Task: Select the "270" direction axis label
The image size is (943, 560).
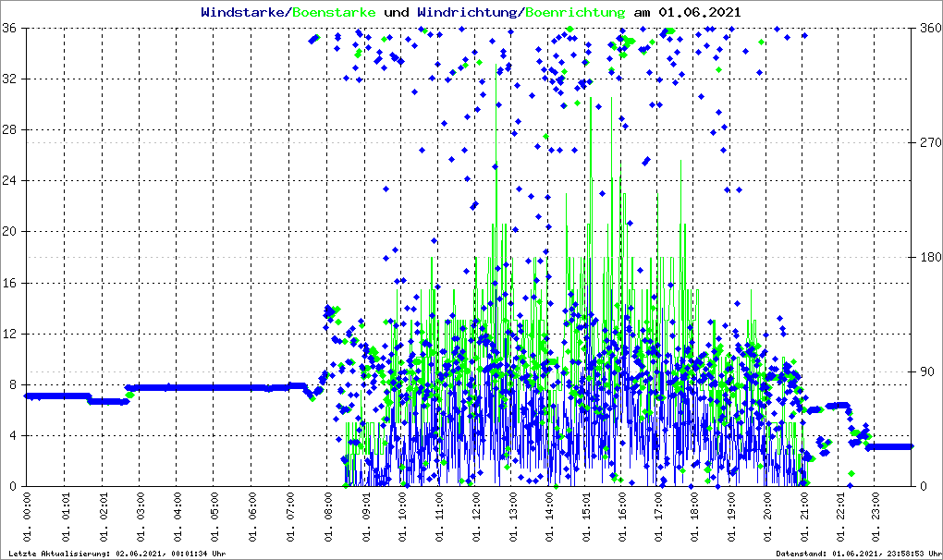Action: click(930, 142)
